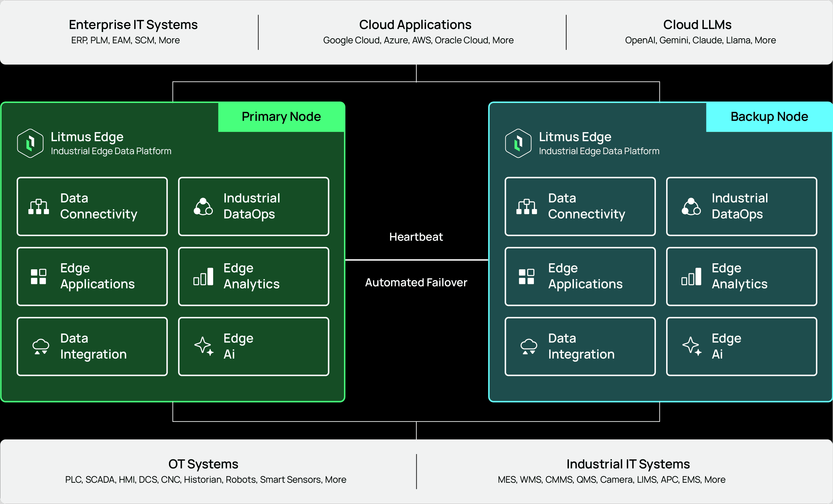The width and height of the screenshot is (833, 504).
Task: Click Data Integration cloud icon in Backup Node
Action: tap(529, 347)
